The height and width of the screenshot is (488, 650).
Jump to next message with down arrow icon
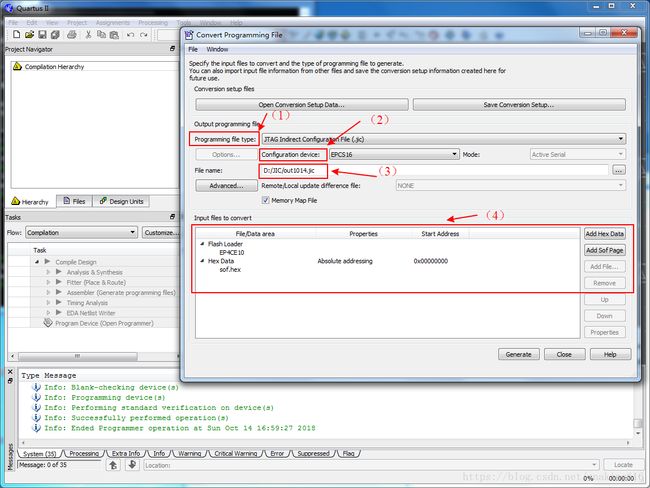point(132,465)
